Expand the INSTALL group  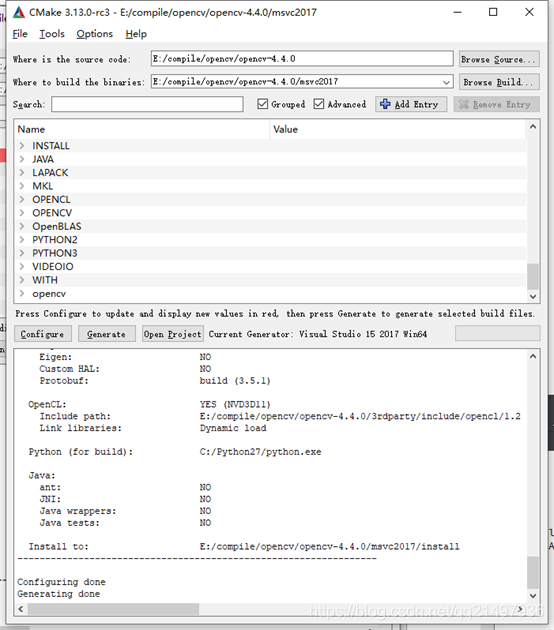pyautogui.click(x=22, y=145)
